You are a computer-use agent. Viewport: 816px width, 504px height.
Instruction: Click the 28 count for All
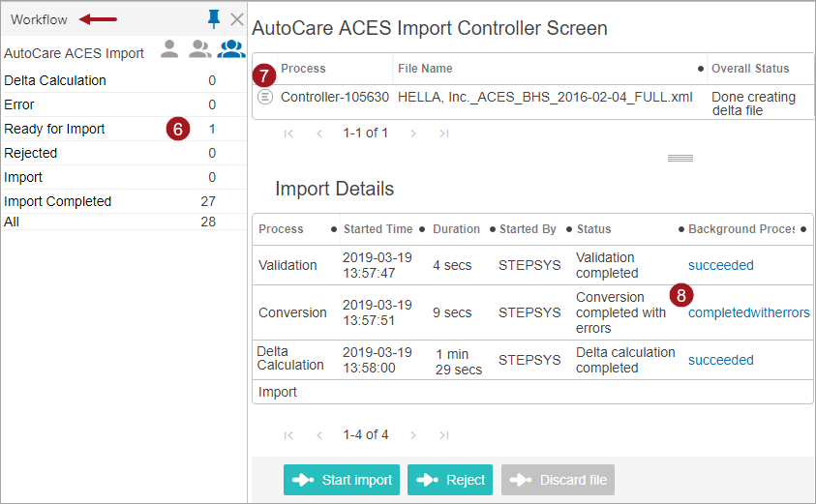click(208, 222)
